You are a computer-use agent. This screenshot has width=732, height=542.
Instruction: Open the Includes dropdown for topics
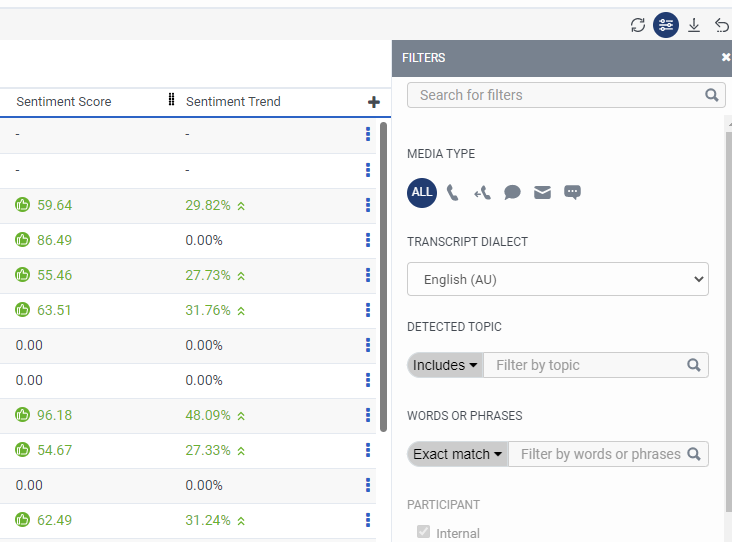tap(445, 365)
